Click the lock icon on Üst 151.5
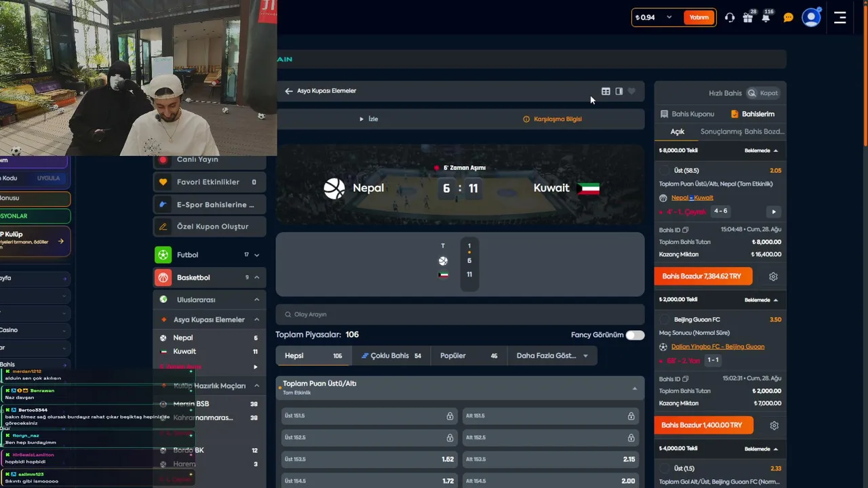This screenshot has height=488, width=868. click(450, 416)
